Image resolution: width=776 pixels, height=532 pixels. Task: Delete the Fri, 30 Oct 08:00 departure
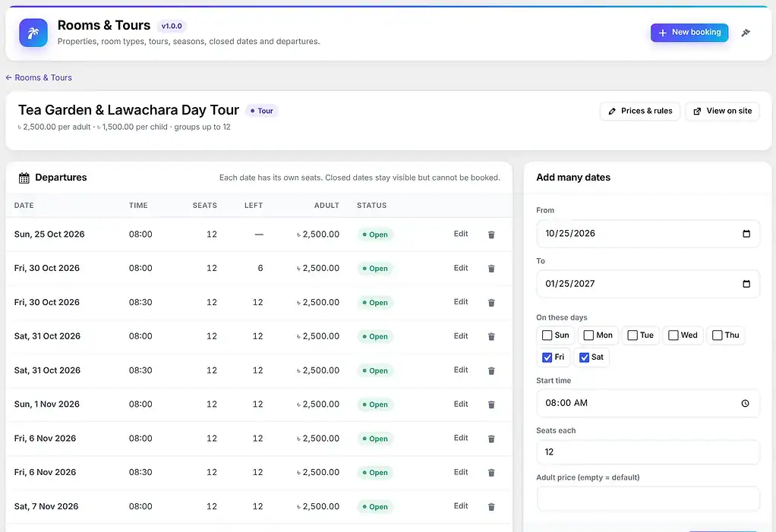pyautogui.click(x=491, y=269)
